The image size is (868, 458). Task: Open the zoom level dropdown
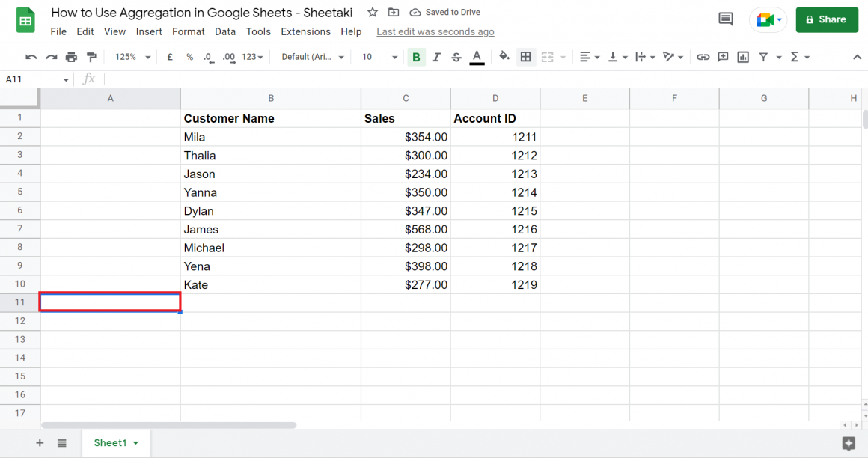point(131,57)
